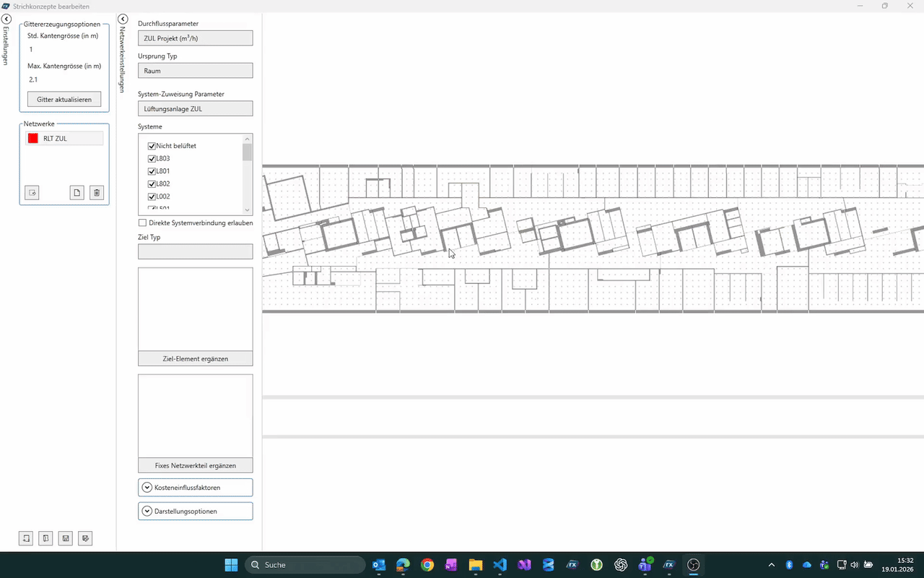The width and height of the screenshot is (924, 578).
Task: Click the 'Ziel-Element ergänzen' button
Action: 195,358
